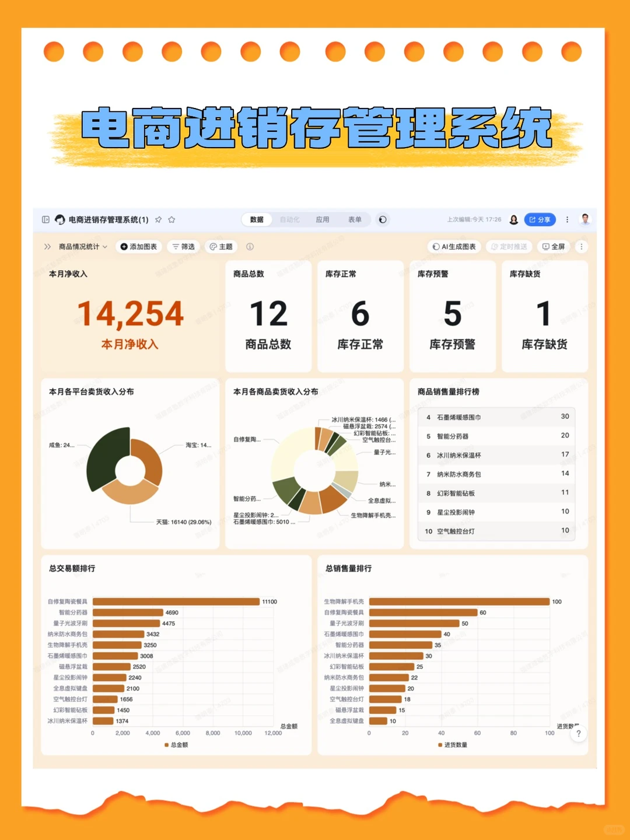Click the 全屏 fullscreen button
This screenshot has width=630, height=840.
point(554,247)
